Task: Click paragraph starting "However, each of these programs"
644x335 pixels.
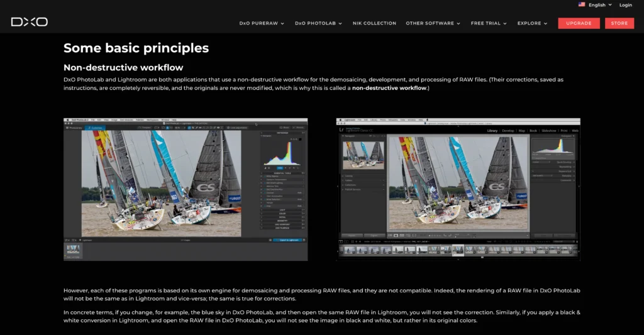Action: click(321, 294)
